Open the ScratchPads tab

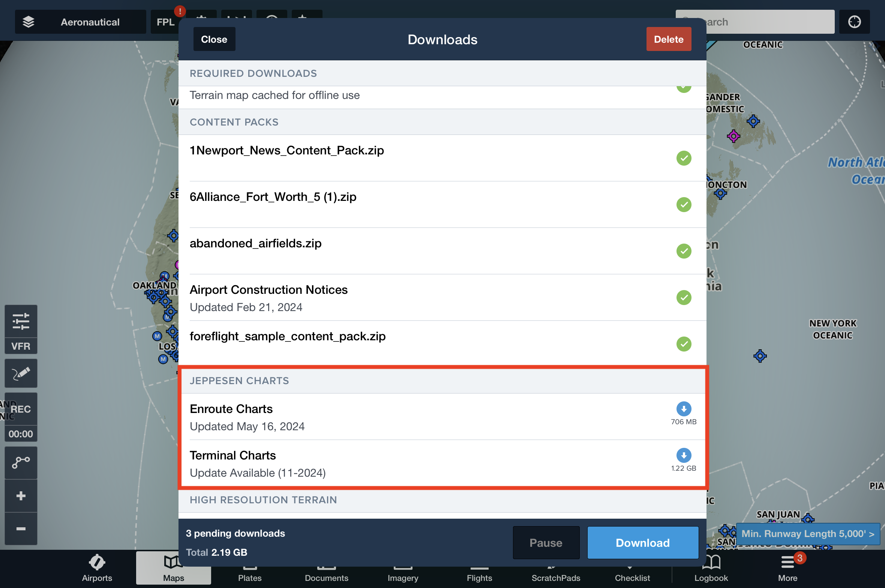coord(556,574)
